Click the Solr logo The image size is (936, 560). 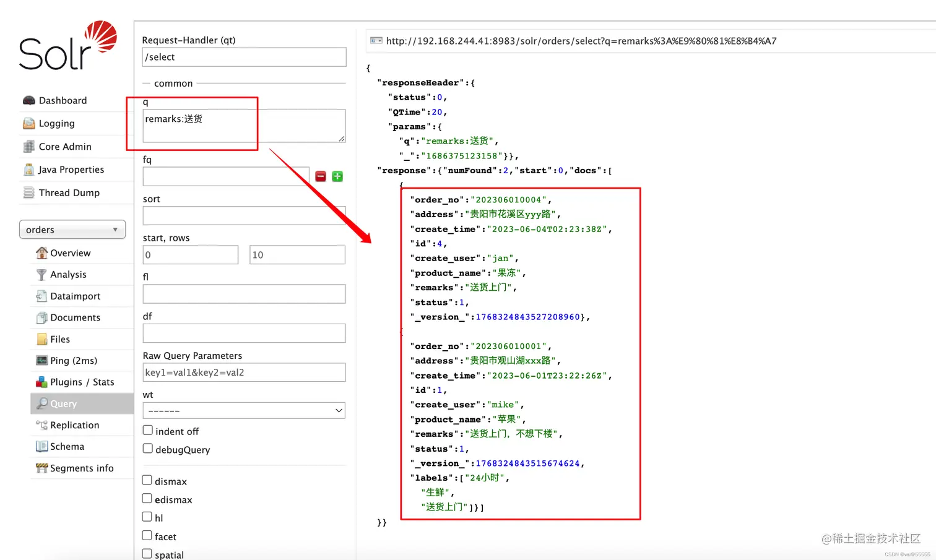coord(68,46)
